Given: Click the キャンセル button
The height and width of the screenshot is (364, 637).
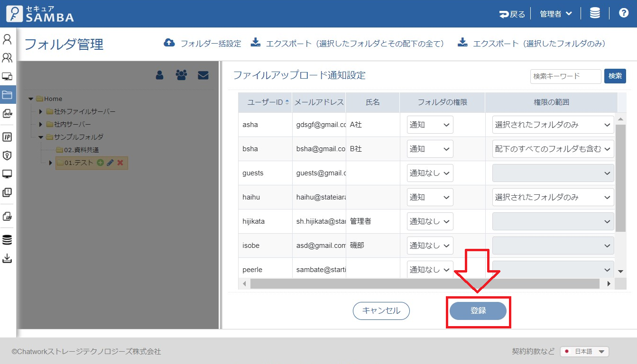Looking at the screenshot, I should (381, 311).
